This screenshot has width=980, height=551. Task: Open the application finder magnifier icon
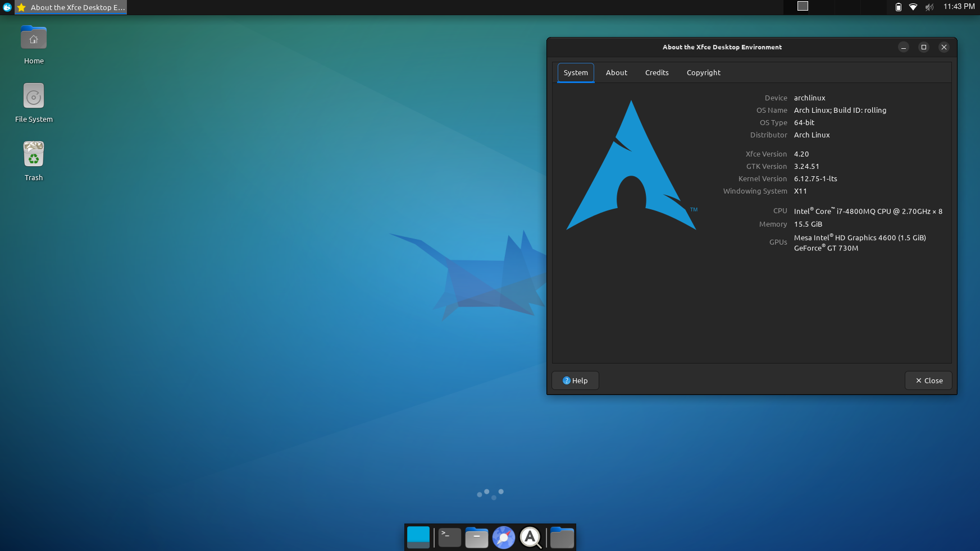point(530,538)
